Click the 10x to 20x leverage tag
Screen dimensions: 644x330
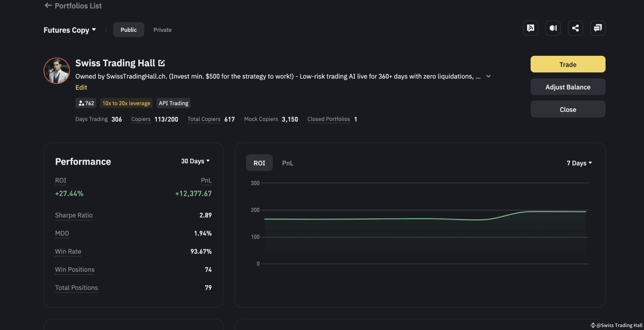[x=126, y=103]
